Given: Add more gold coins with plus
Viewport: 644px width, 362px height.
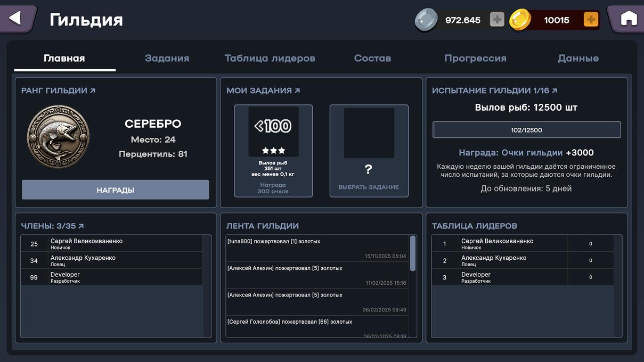Looking at the screenshot, I should (x=591, y=20).
